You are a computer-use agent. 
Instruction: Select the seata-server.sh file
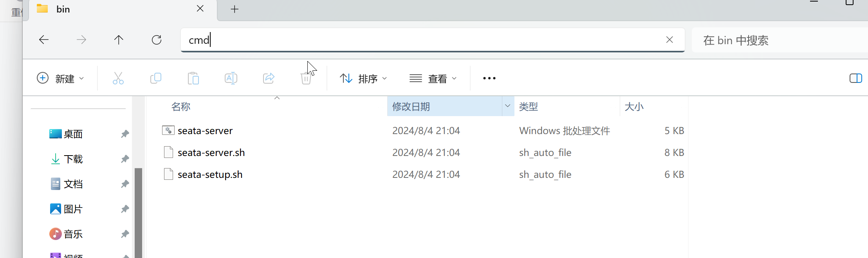(x=211, y=152)
